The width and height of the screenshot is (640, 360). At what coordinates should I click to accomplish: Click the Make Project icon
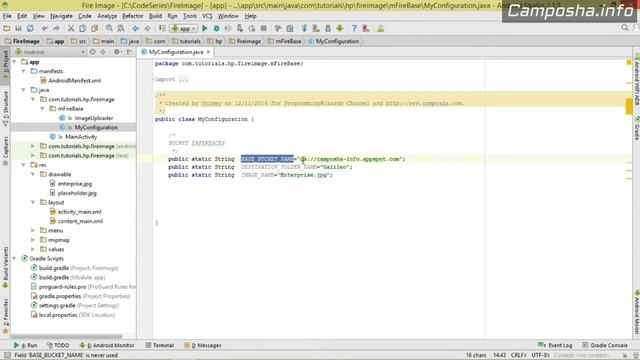pyautogui.click(x=162, y=28)
